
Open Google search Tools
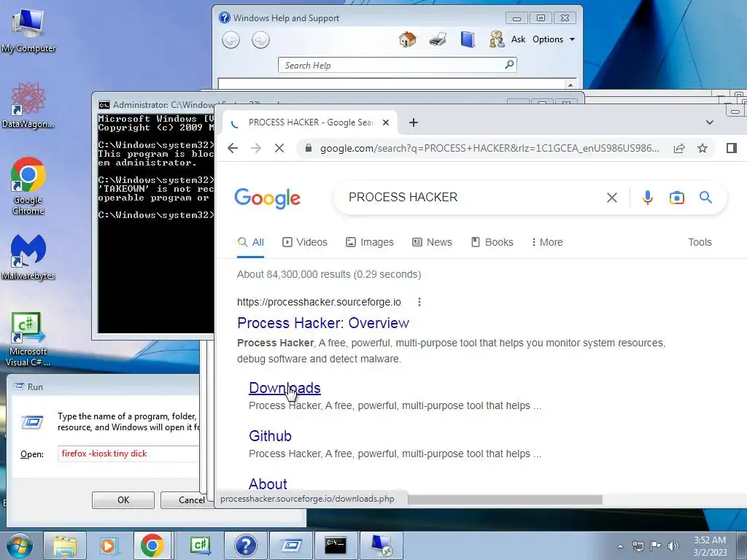[x=700, y=242]
